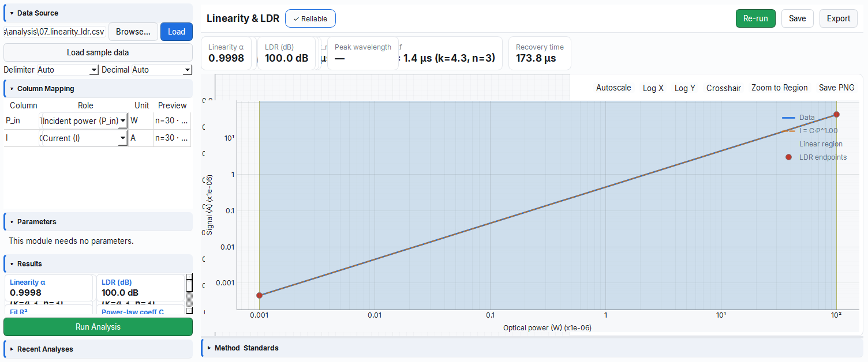Click the Browse... button
Viewport: 868px width, 362px height.
(x=133, y=32)
